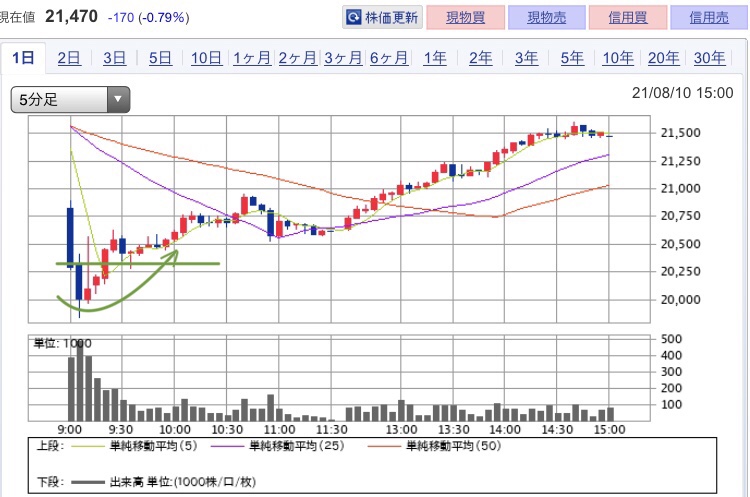Open the 現物買 order link
Image resolution: width=750 pixels, height=497 pixels.
[x=465, y=18]
